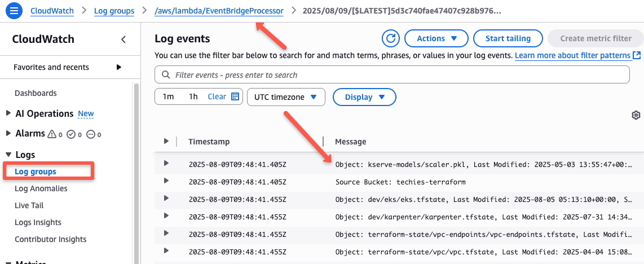Expand the Source Bucket log event row

tap(166, 181)
